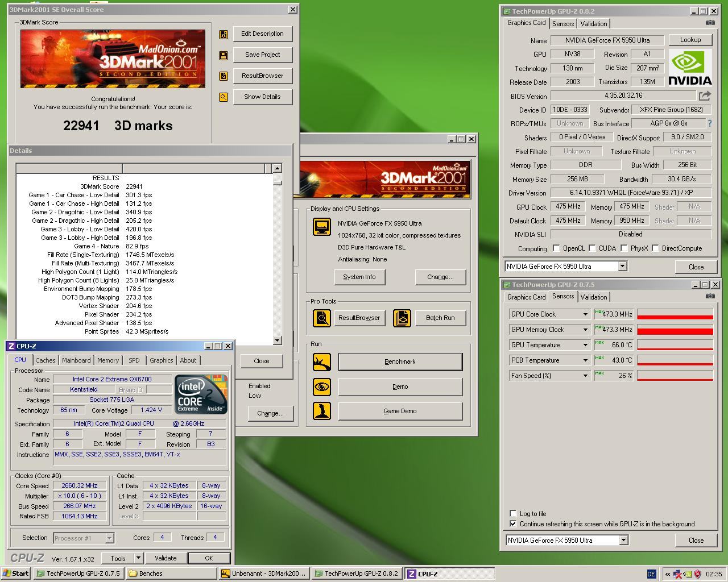Click the Show Details magnifier icon
Viewport: 728px width, 582px height.
pos(224,97)
